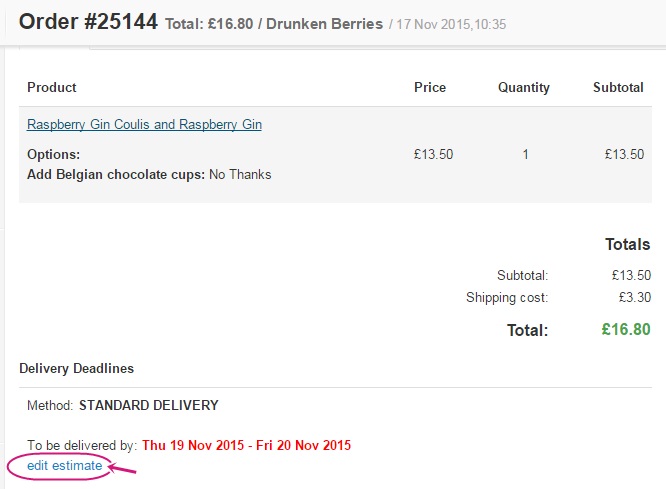
Task: Click the Order #25144 heading
Action: [88, 21]
